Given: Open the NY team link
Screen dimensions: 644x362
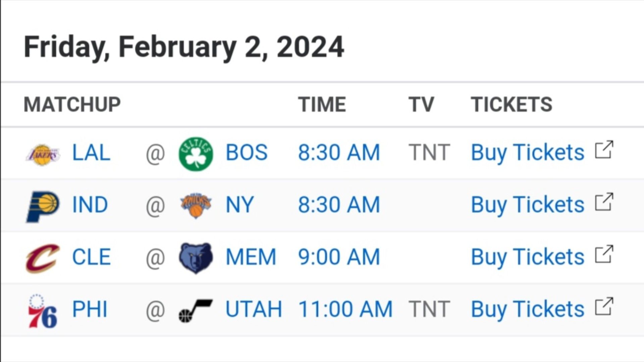Looking at the screenshot, I should (x=240, y=205).
